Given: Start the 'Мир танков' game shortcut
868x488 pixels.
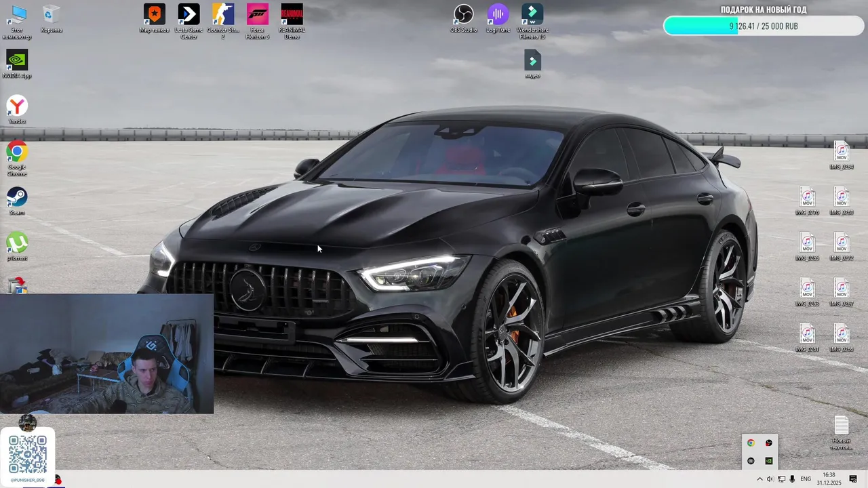Looking at the screenshot, I should (x=155, y=18).
